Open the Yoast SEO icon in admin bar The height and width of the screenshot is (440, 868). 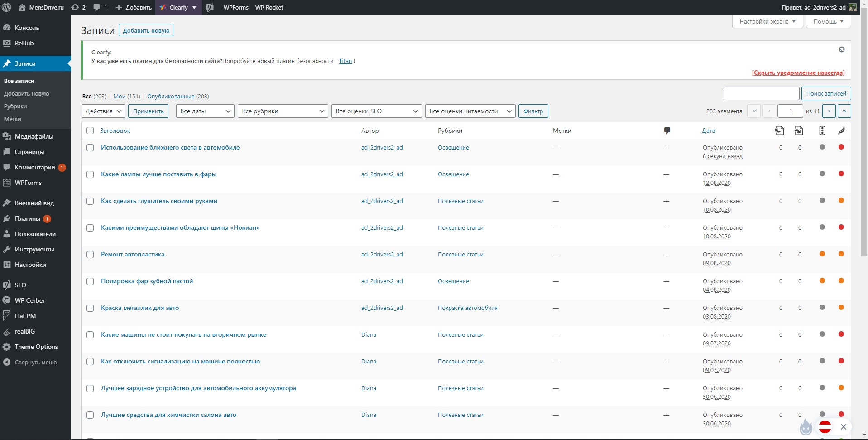tap(209, 7)
